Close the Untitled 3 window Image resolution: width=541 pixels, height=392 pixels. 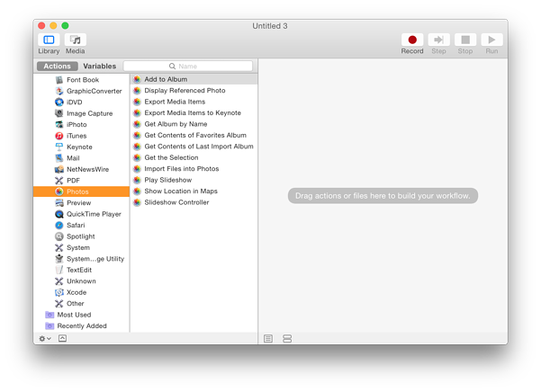[x=41, y=26]
